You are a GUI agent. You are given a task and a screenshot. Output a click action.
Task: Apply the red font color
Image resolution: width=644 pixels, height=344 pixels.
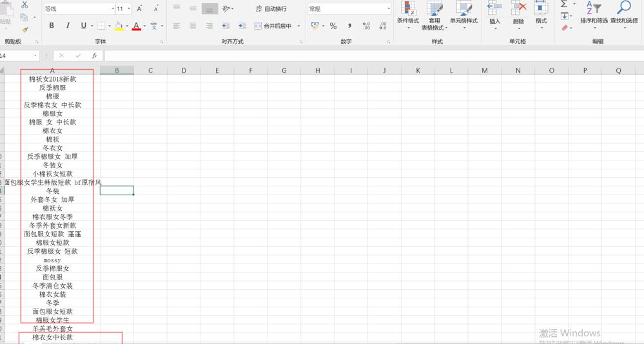137,26
